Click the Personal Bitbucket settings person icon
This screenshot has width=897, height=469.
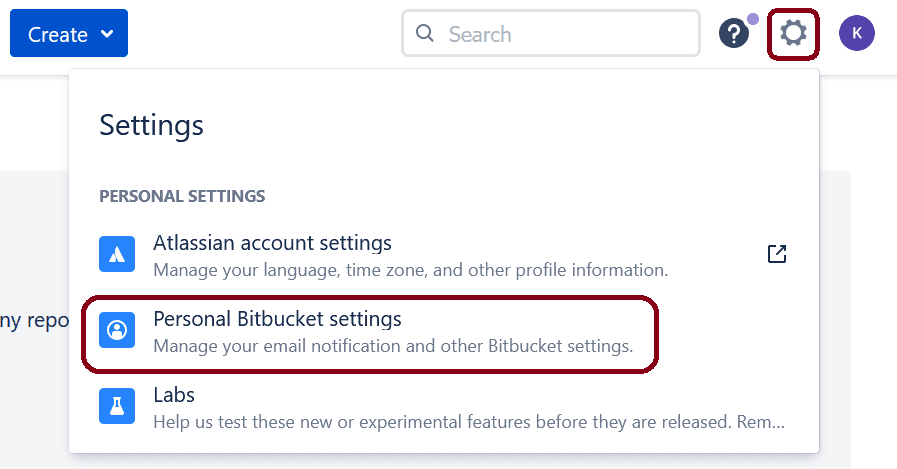[x=117, y=331]
